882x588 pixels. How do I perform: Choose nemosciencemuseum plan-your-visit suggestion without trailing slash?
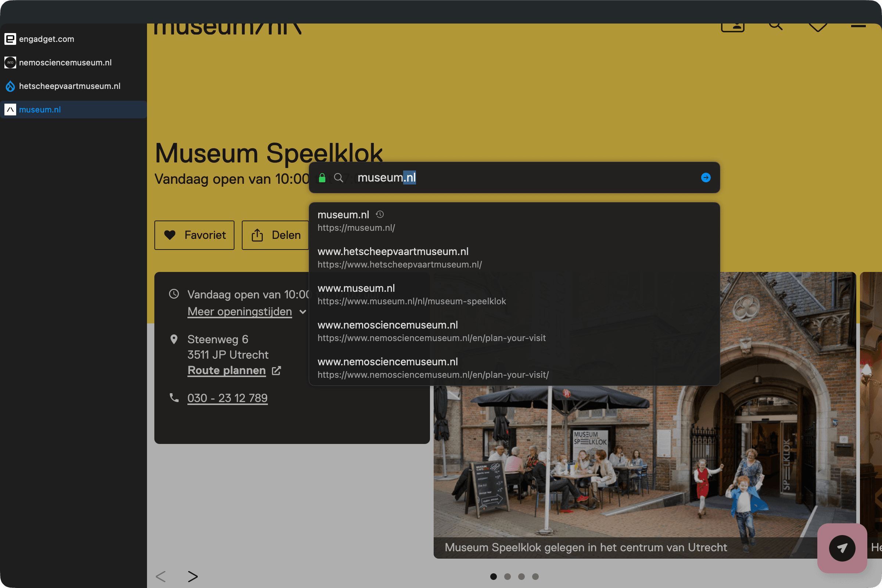(514, 331)
